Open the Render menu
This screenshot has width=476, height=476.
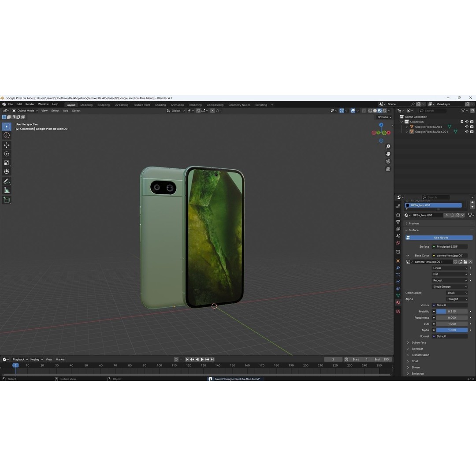click(x=30, y=104)
